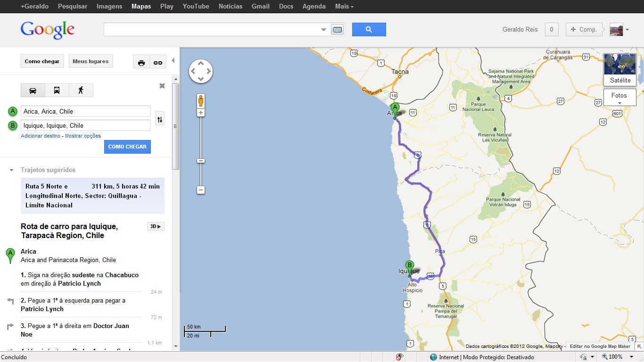Click the destination field Iquique
The width and height of the screenshot is (644, 362).
[x=86, y=125]
